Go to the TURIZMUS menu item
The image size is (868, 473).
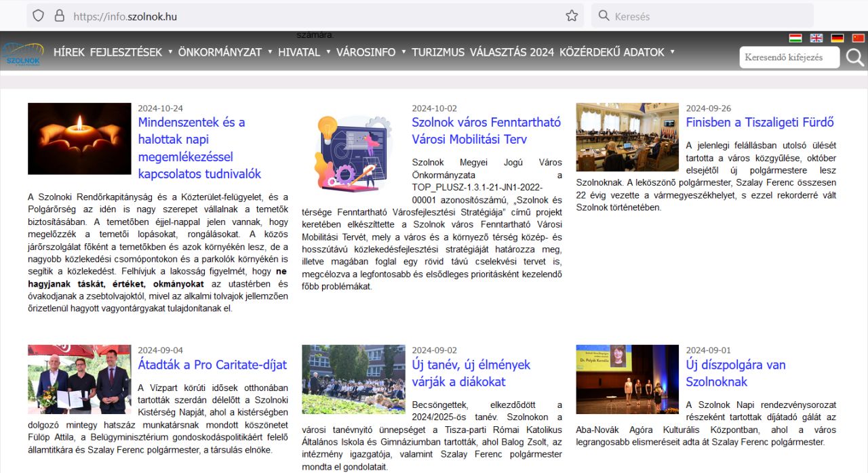point(438,52)
